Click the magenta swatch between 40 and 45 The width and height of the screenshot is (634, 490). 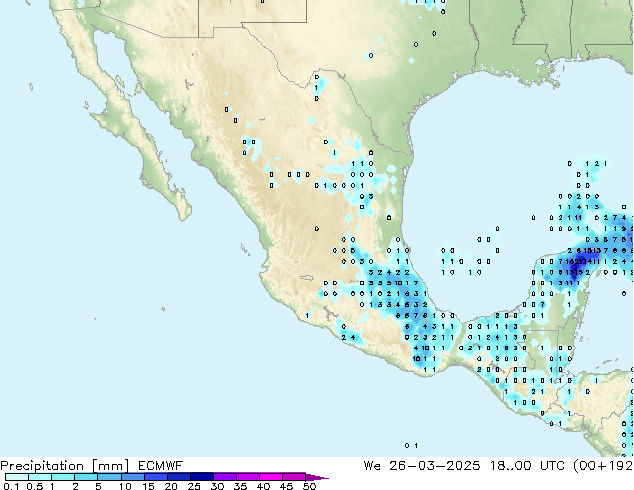pyautogui.click(x=271, y=477)
